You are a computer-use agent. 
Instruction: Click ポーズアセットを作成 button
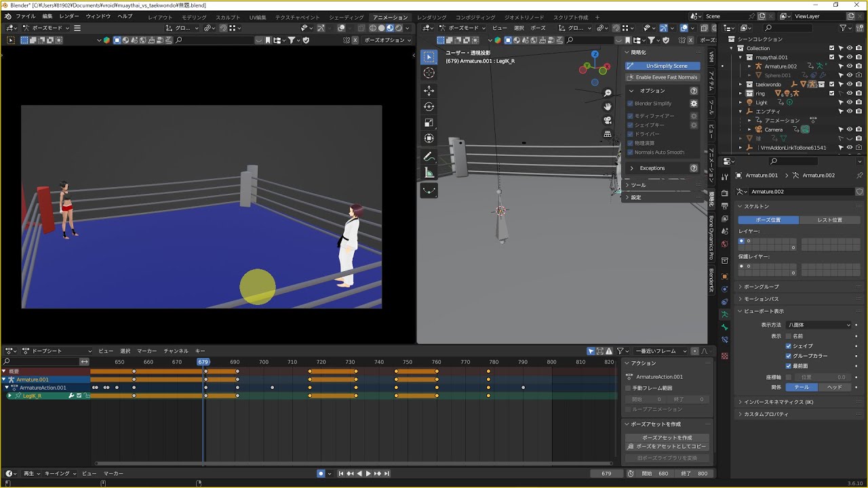[667, 438]
